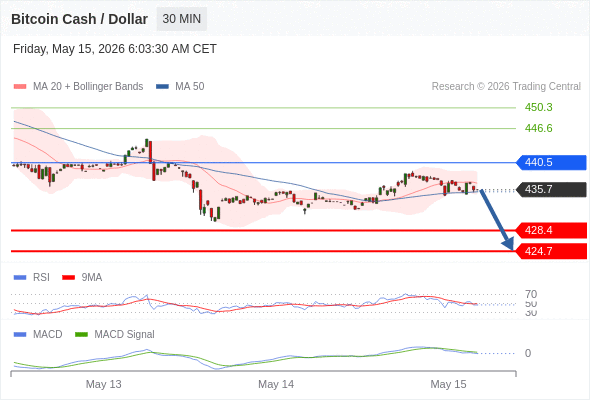Click the May 15 date axis label

coord(448,384)
